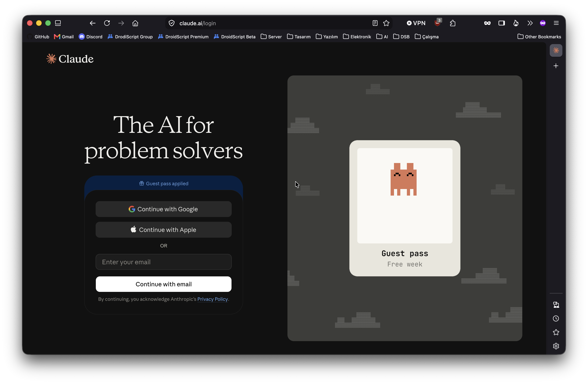Open the browser hamburger menu
The image size is (588, 384).
[x=556, y=23]
